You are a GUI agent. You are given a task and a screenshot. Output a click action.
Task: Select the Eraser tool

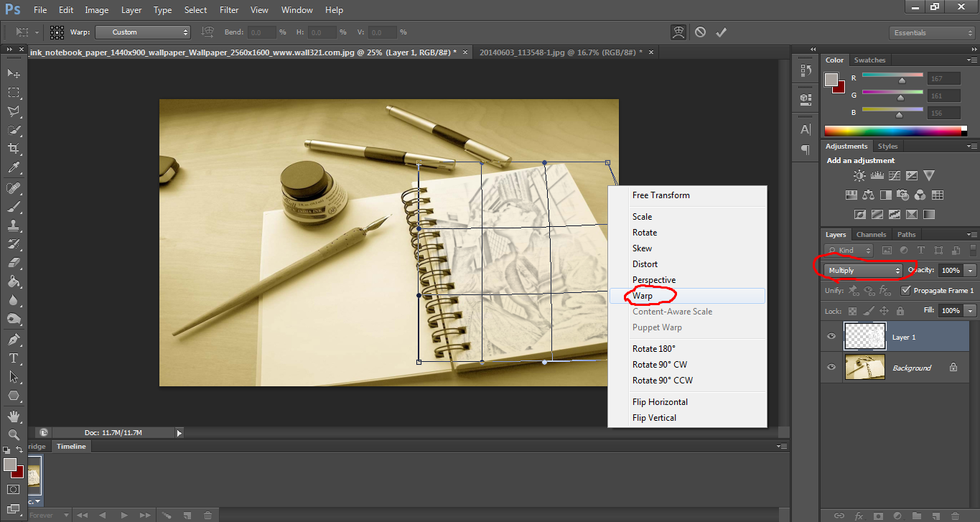(14, 263)
